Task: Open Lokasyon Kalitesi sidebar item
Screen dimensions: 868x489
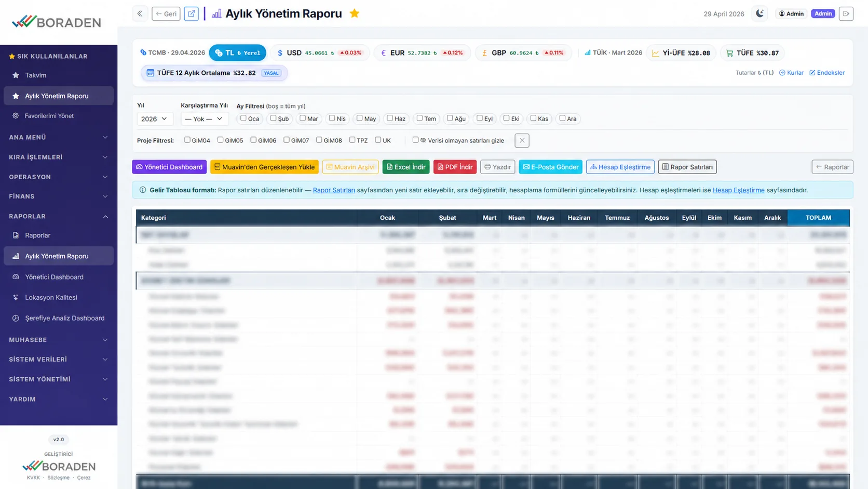Action: 59,298
